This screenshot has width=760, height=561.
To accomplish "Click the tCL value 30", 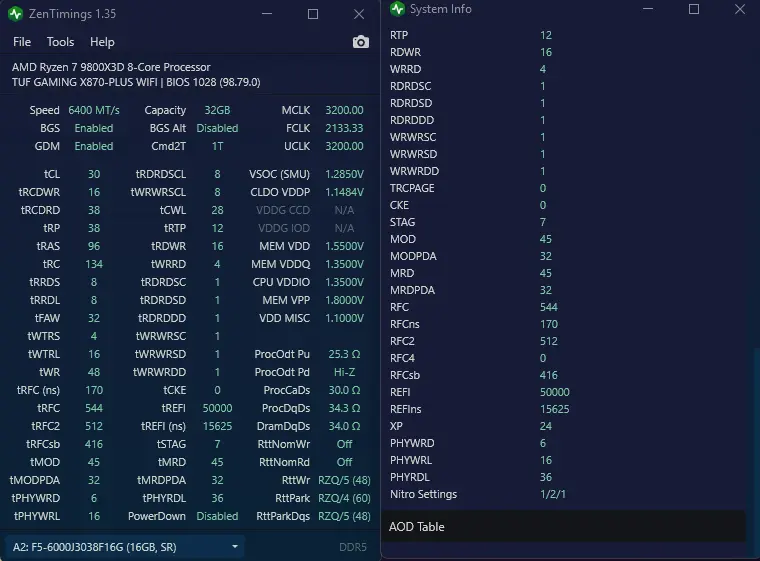I will (x=94, y=174).
